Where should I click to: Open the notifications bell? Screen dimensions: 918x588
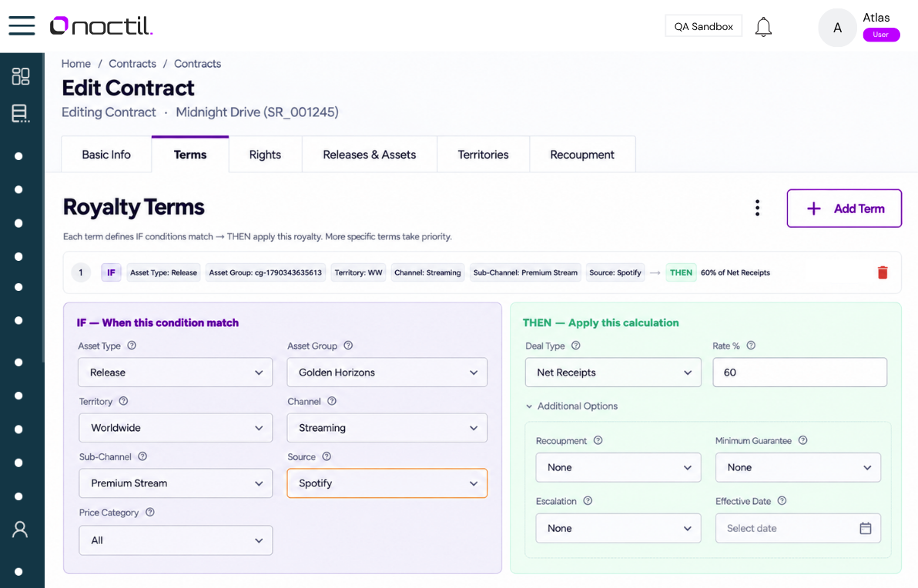(763, 27)
